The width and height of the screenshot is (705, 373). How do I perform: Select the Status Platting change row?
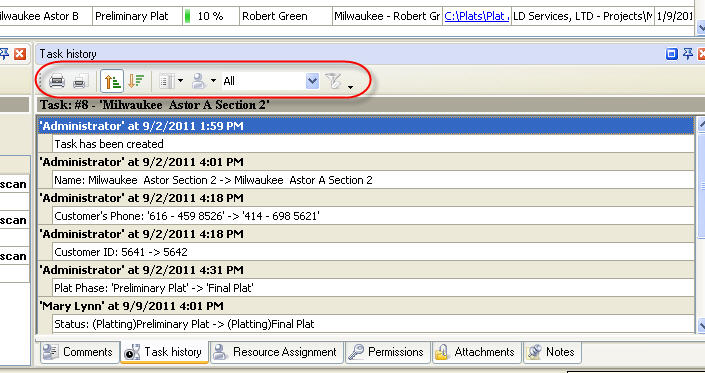click(373, 324)
